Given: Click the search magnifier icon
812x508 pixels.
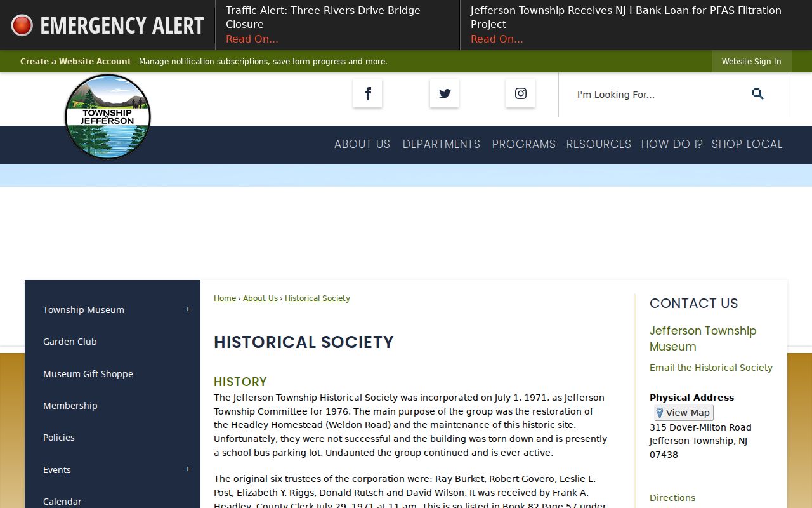Looking at the screenshot, I should 757,94.
